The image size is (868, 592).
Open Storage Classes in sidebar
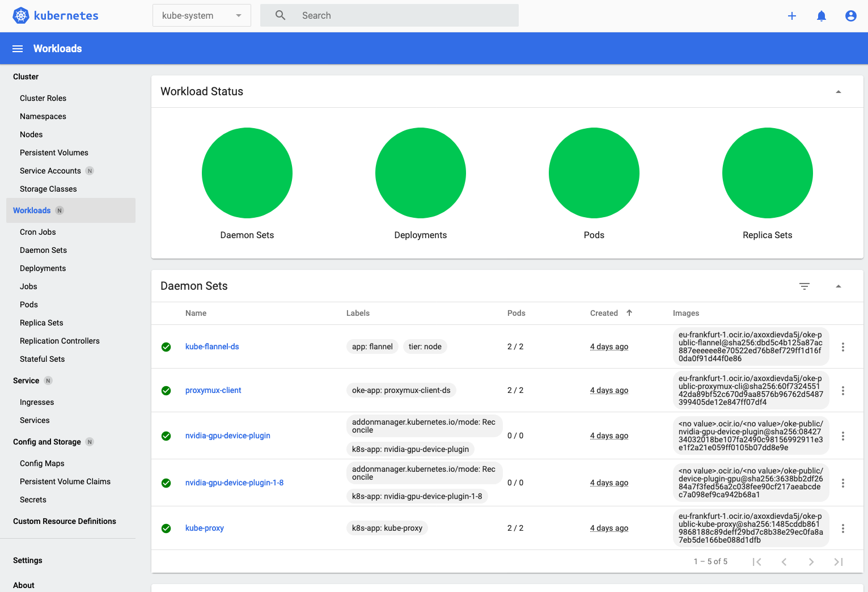coord(48,189)
